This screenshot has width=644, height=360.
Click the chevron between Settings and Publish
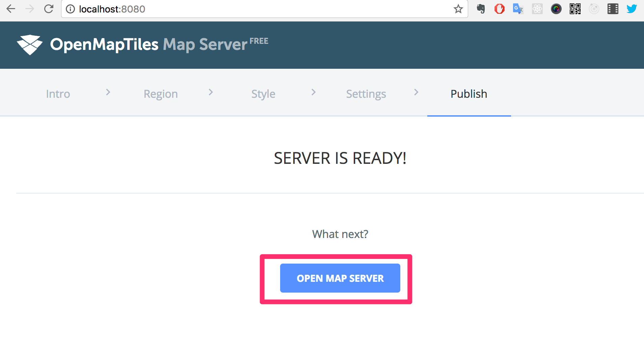[x=416, y=92]
